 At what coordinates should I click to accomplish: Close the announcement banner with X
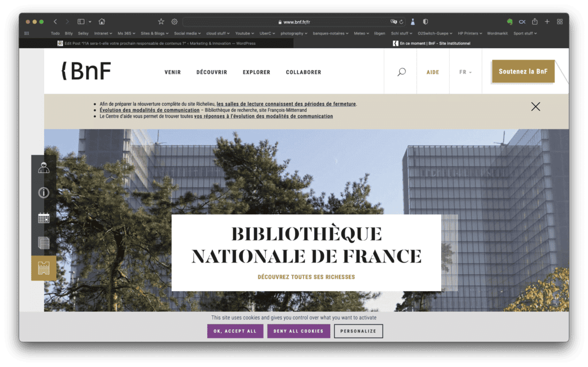coord(536,107)
